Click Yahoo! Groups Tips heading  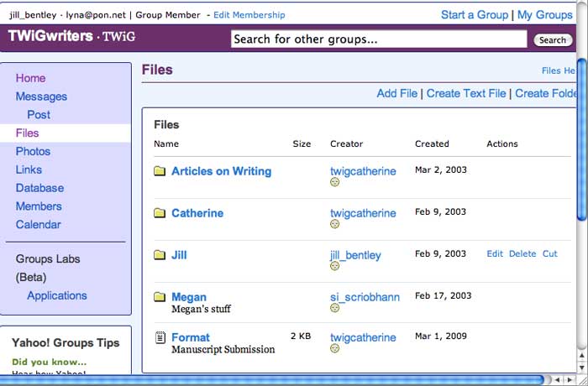pyautogui.click(x=66, y=343)
